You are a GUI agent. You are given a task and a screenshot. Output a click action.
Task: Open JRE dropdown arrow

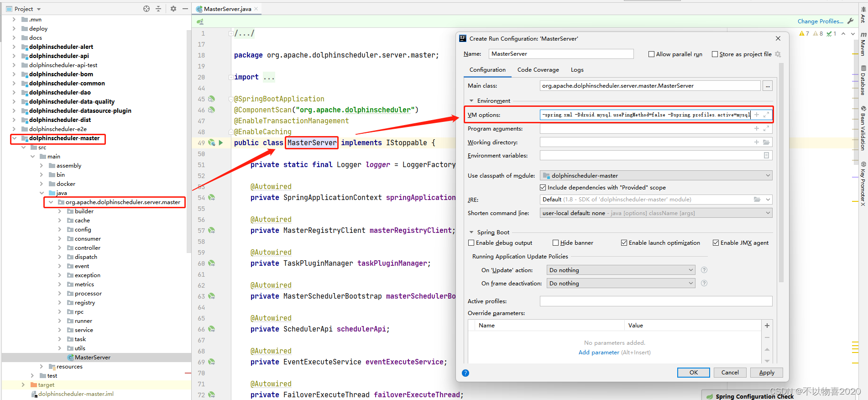(x=768, y=200)
